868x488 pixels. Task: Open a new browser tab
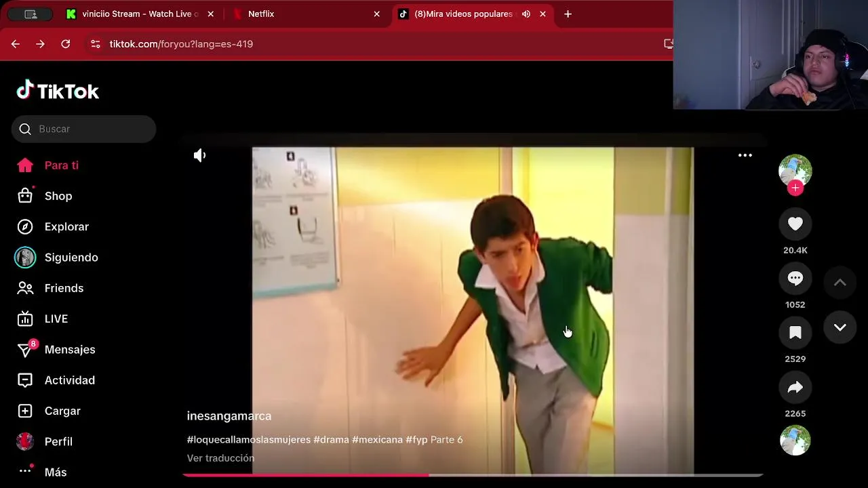(568, 14)
